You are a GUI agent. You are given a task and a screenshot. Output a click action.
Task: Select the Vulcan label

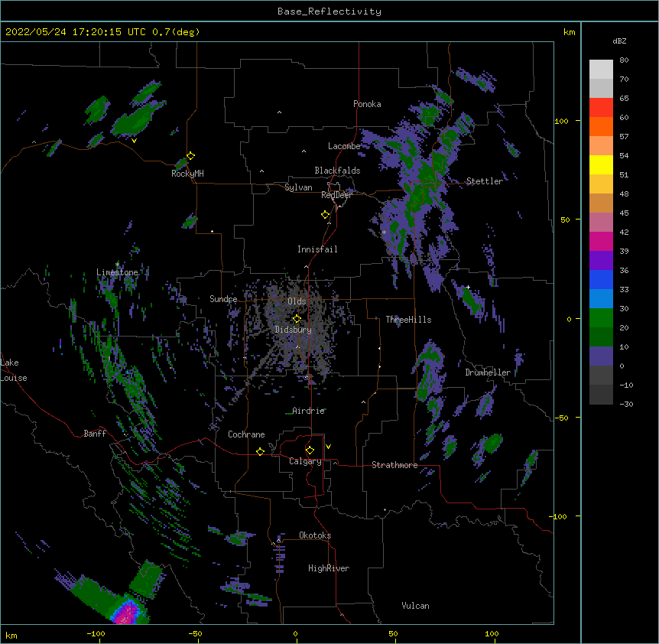tap(415, 606)
